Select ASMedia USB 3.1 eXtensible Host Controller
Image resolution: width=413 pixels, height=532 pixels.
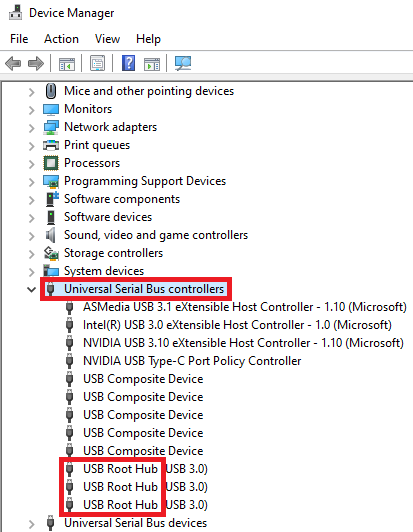coord(245,307)
